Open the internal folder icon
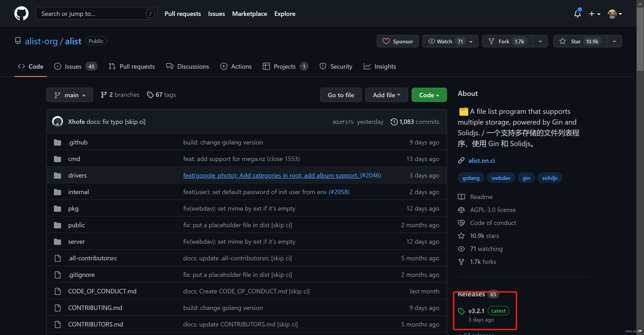 tap(57, 192)
